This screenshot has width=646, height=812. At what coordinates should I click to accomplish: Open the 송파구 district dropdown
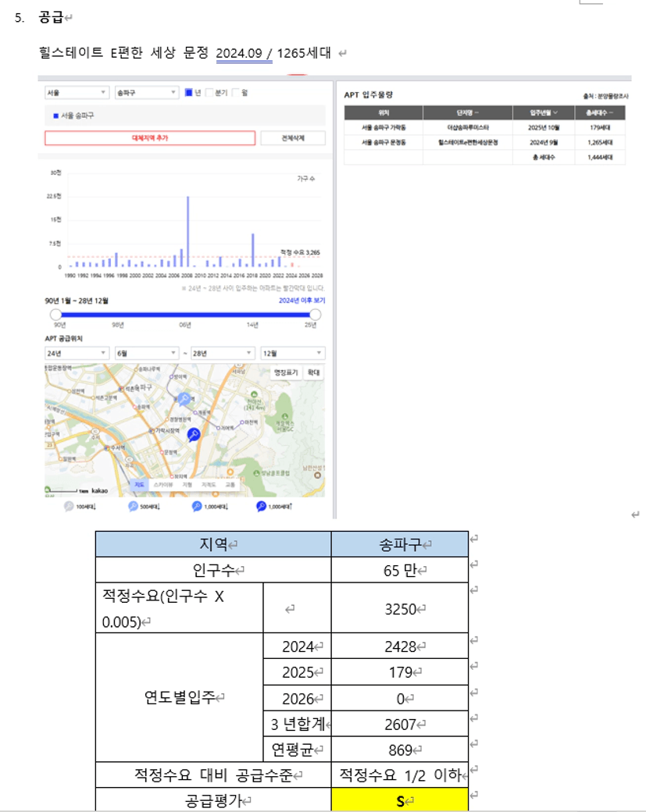[x=147, y=93]
